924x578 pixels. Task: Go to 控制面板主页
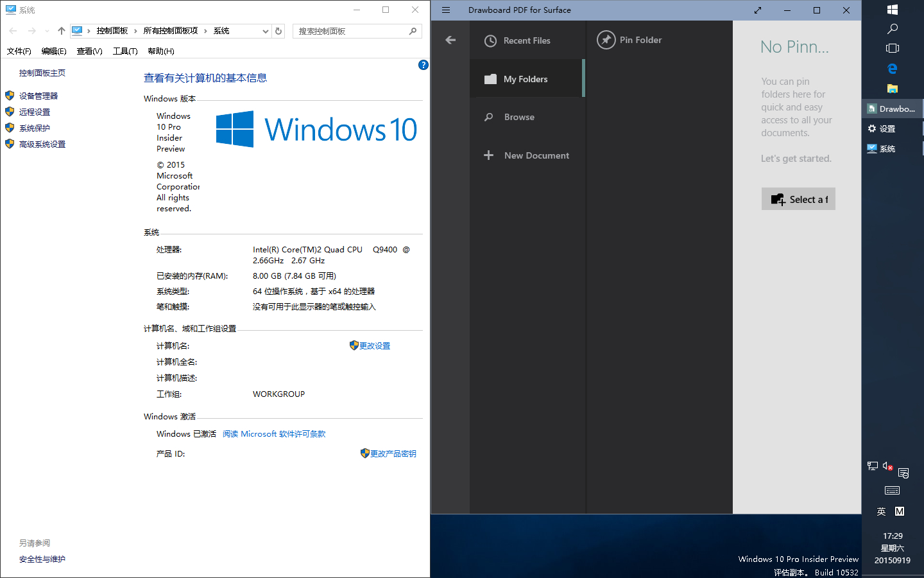click(x=42, y=73)
